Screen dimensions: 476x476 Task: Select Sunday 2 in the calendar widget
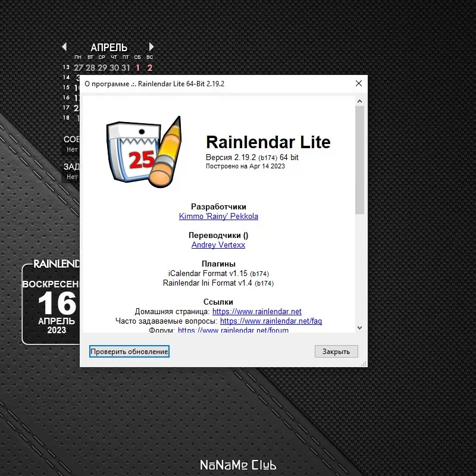tap(150, 68)
